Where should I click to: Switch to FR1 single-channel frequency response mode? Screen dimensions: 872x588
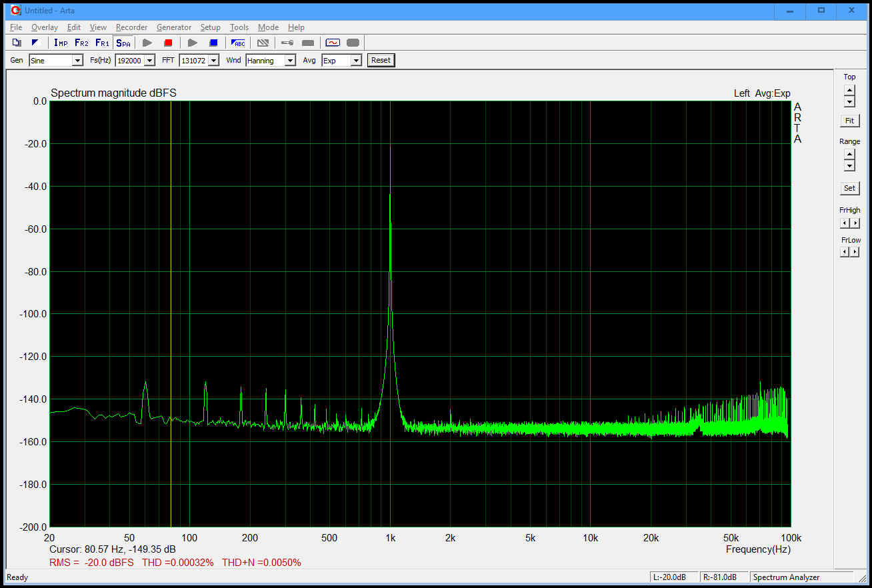click(x=102, y=43)
